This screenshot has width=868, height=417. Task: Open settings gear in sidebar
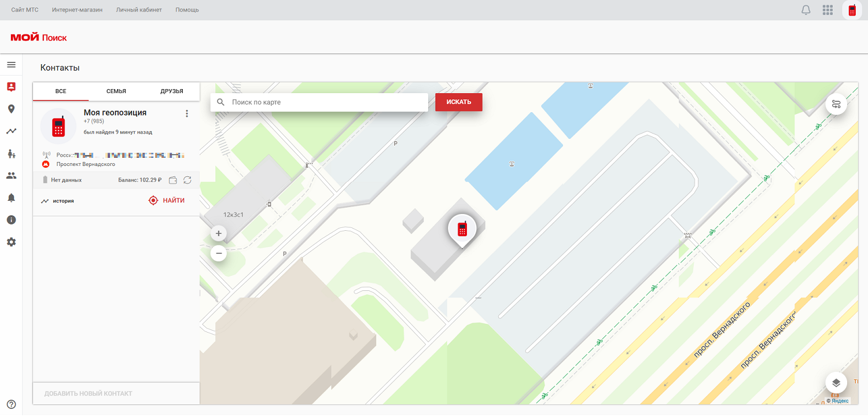click(11, 242)
